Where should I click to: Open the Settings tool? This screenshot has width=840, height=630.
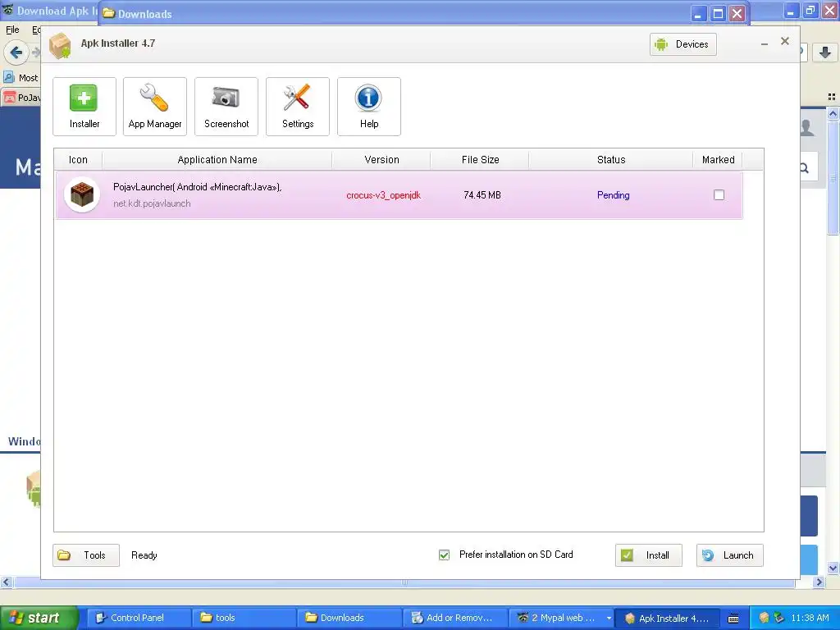click(x=297, y=106)
